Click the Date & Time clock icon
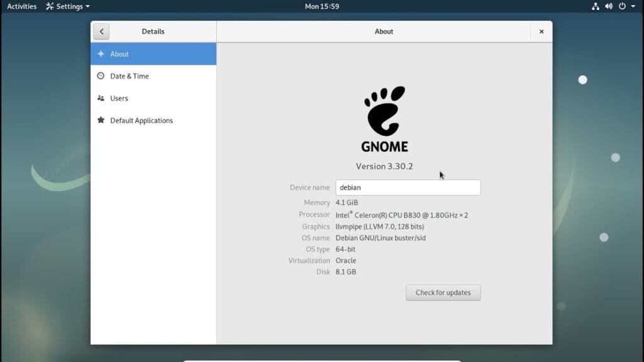The width and height of the screenshot is (644, 362). [101, 76]
